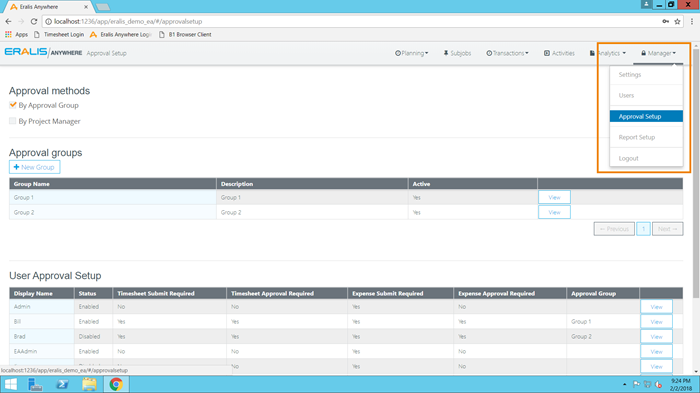Image resolution: width=700 pixels, height=393 pixels.
Task: Expand the Planning dropdown menu
Action: (x=412, y=53)
